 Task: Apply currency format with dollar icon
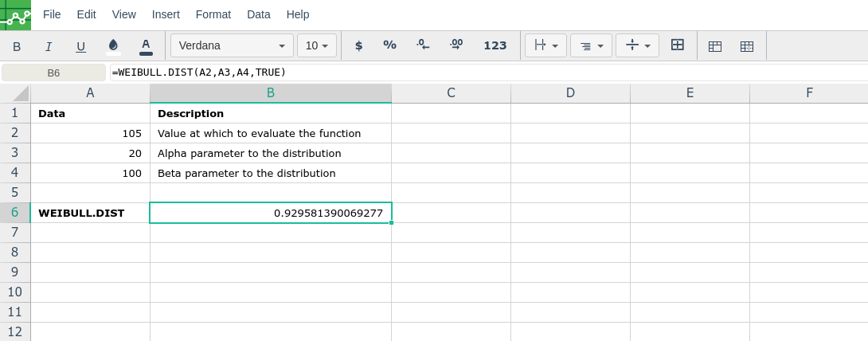pos(358,45)
